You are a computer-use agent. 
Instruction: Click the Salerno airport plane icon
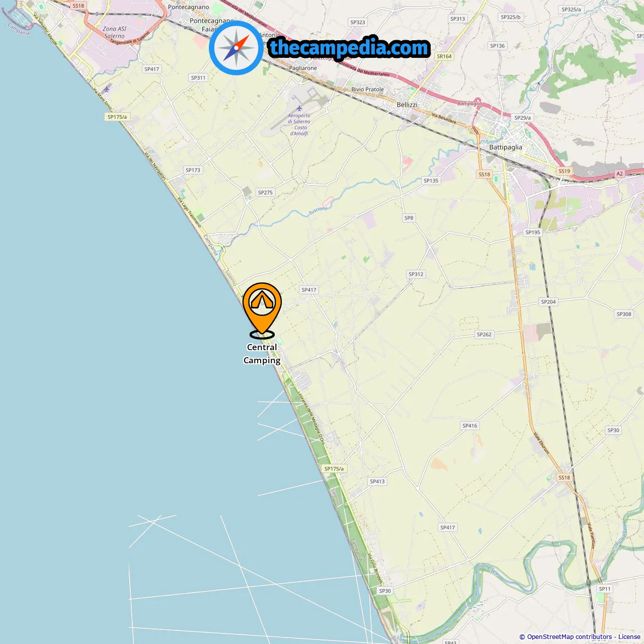(x=299, y=108)
